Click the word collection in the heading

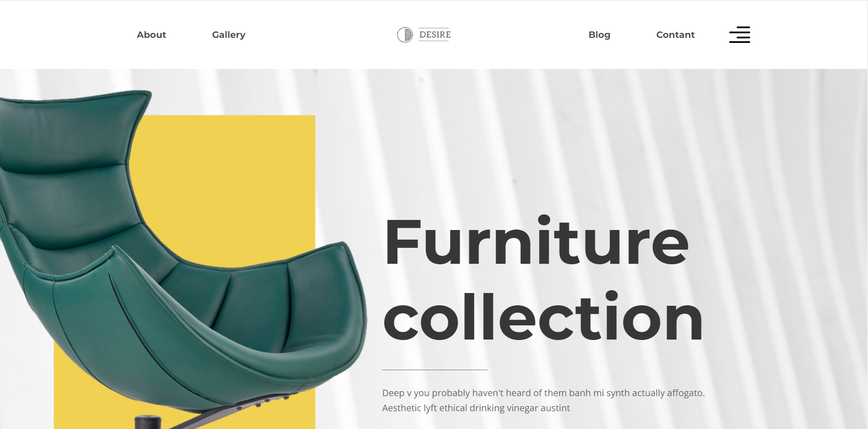[543, 316]
